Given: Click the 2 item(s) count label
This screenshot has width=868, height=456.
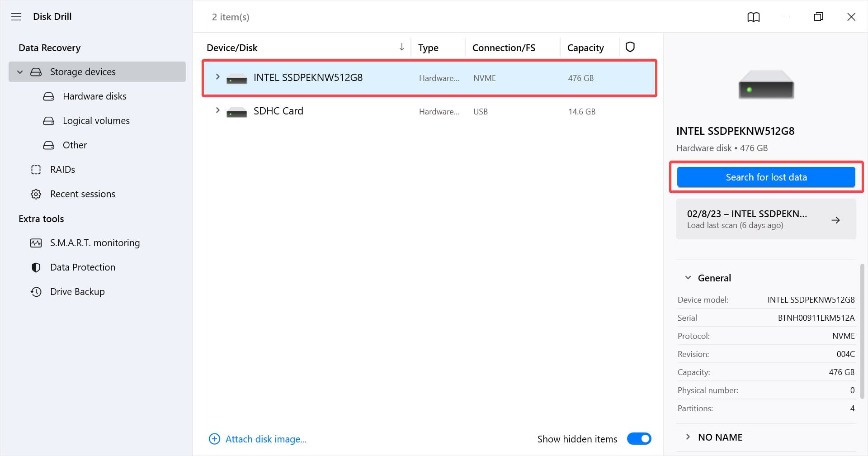Looking at the screenshot, I should 231,17.
